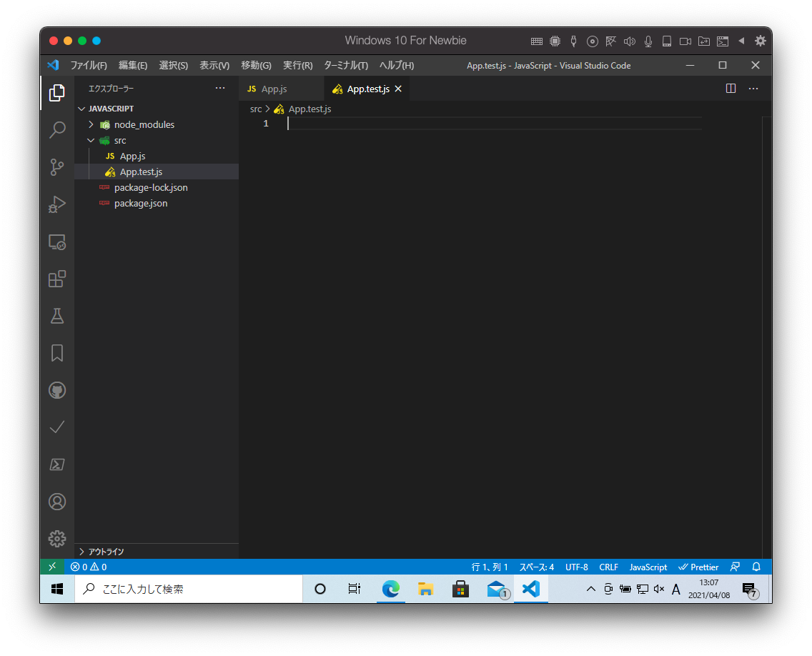Click the Prettier status bar button
Viewport: 812px width, 656px height.
pos(698,567)
